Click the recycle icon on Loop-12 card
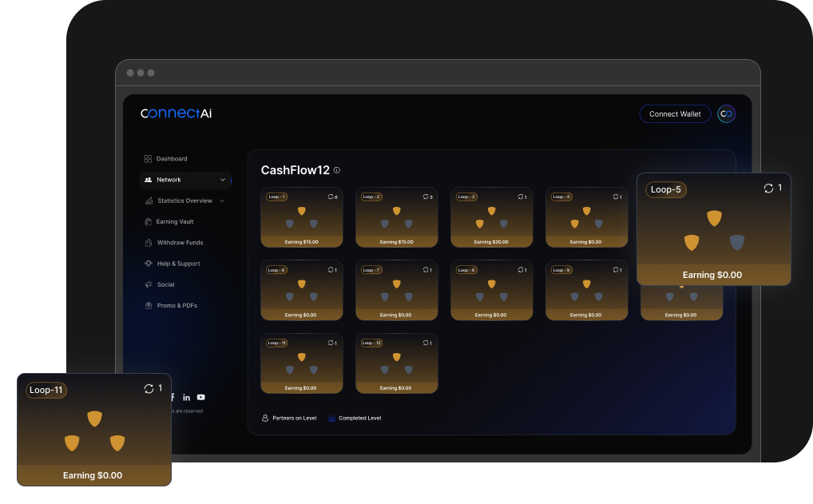Viewport: 813px width, 504px height. click(425, 343)
